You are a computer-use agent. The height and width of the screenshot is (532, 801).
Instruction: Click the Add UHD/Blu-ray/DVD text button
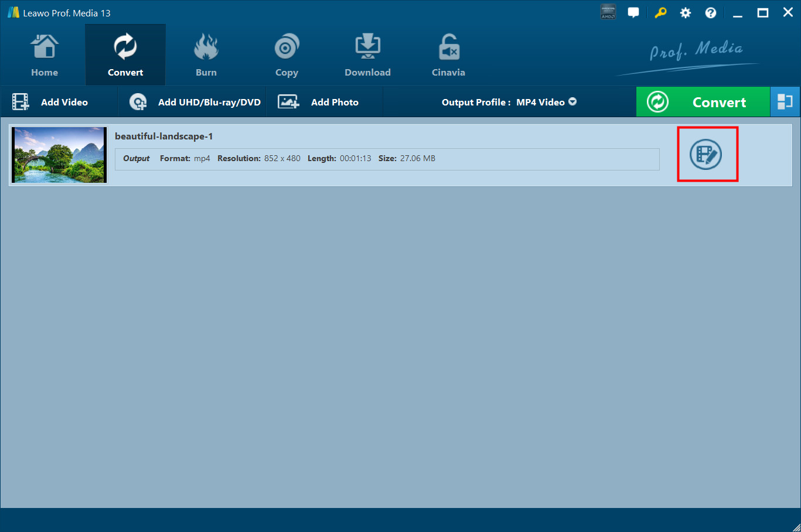[x=209, y=102]
